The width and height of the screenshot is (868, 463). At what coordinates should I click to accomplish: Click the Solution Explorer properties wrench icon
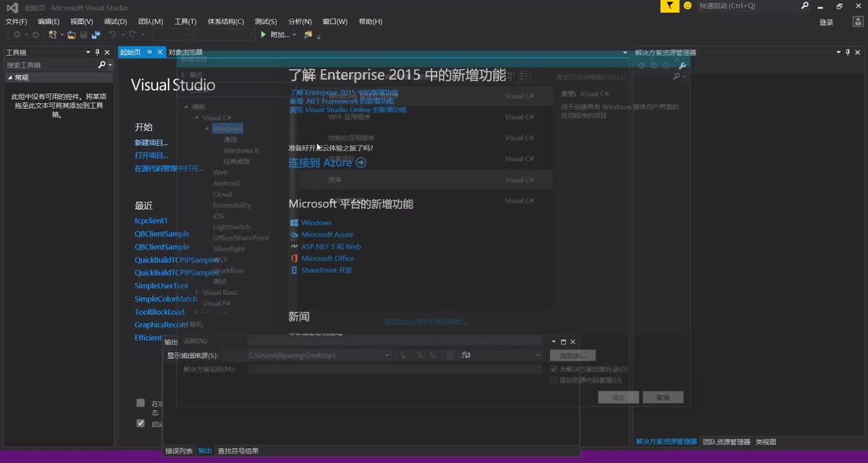click(682, 65)
